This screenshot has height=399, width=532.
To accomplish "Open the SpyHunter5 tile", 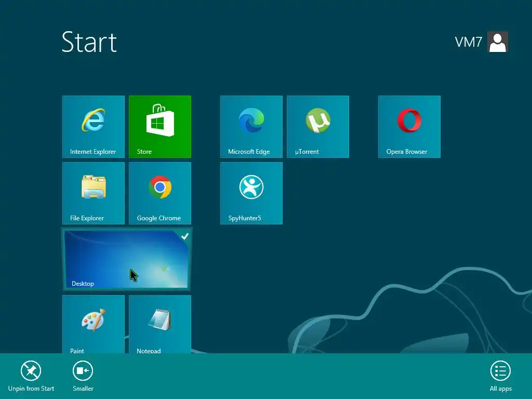I will pos(251,193).
